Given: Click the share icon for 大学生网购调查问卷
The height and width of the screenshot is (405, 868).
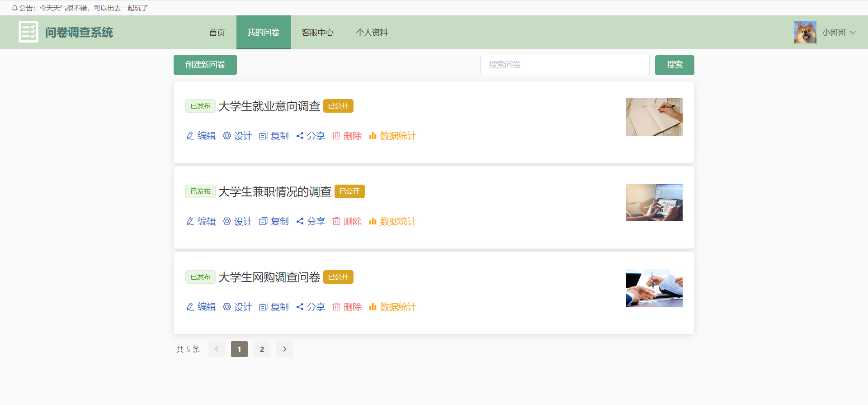Looking at the screenshot, I should pos(300,307).
